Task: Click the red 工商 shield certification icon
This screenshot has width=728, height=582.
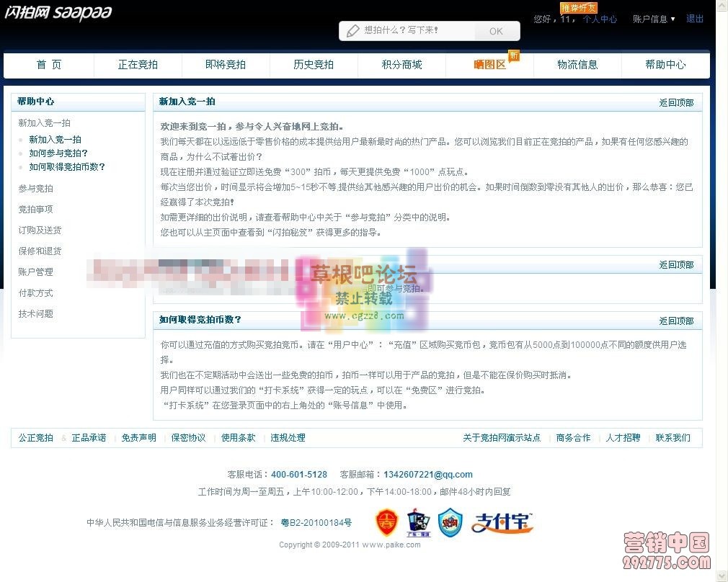Action: click(x=386, y=523)
